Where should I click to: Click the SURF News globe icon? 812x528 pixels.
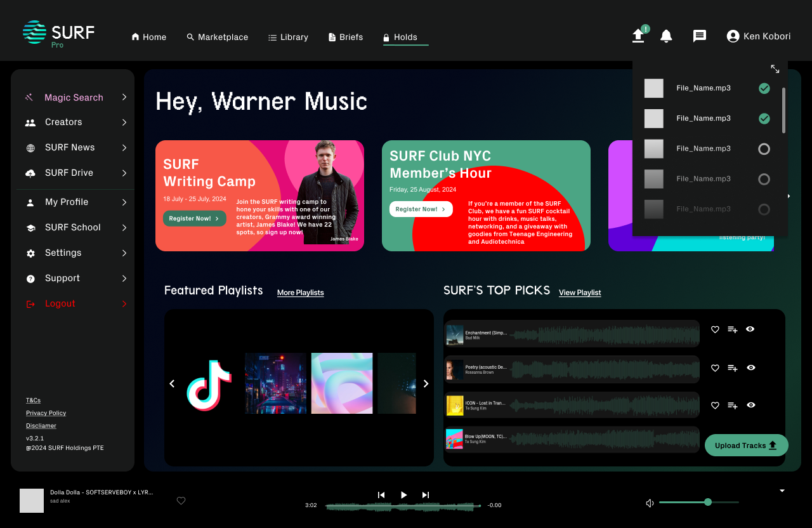(30, 148)
